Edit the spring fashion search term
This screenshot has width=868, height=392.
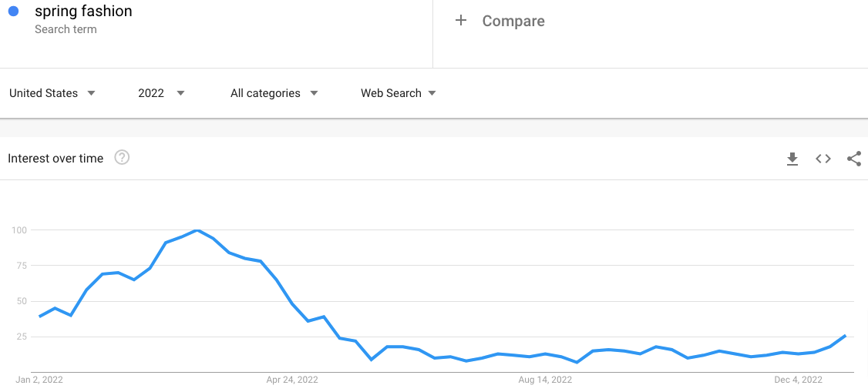tap(83, 12)
